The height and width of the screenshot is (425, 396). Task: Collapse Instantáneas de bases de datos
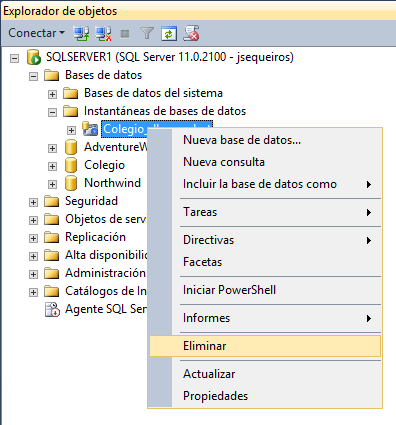pos(52,112)
